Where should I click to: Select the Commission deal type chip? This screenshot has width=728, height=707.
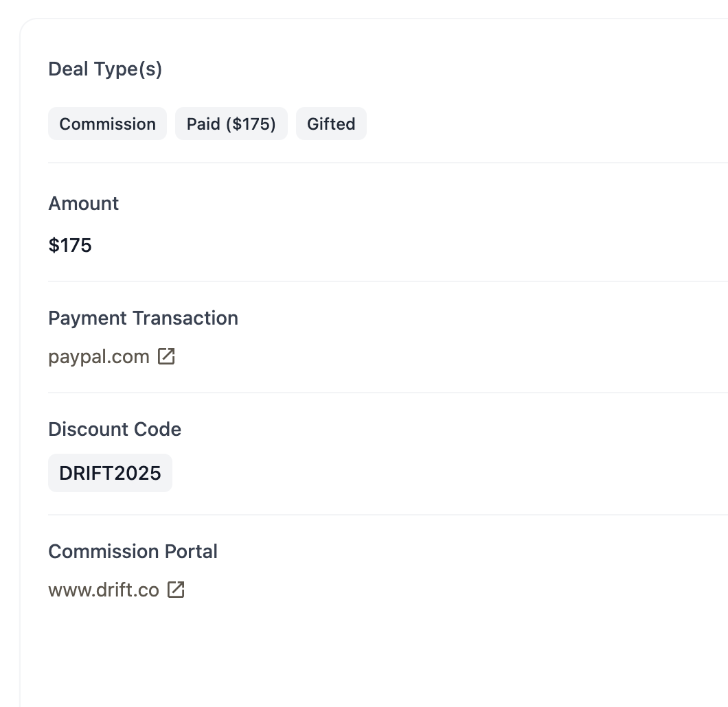[x=107, y=124]
